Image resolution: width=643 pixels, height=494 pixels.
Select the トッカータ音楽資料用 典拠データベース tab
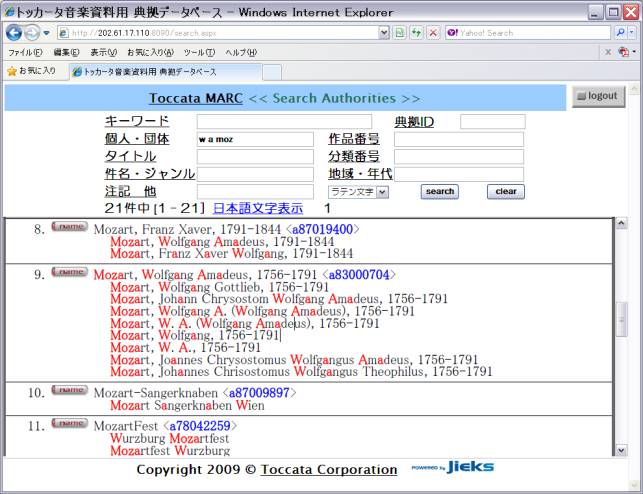click(166, 72)
